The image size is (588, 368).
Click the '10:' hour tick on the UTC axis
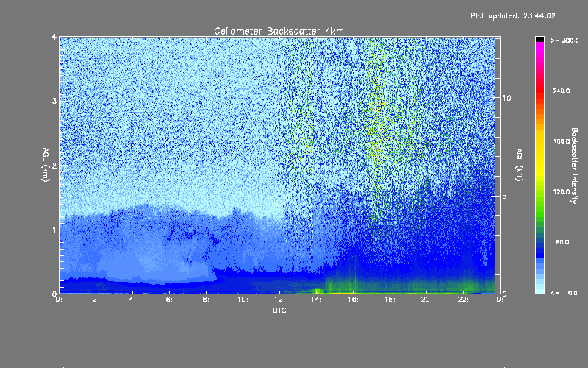(243, 300)
